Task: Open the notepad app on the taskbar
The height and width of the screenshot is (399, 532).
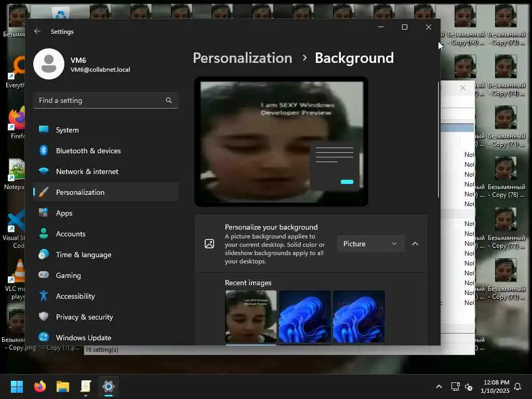Action: pos(86,387)
